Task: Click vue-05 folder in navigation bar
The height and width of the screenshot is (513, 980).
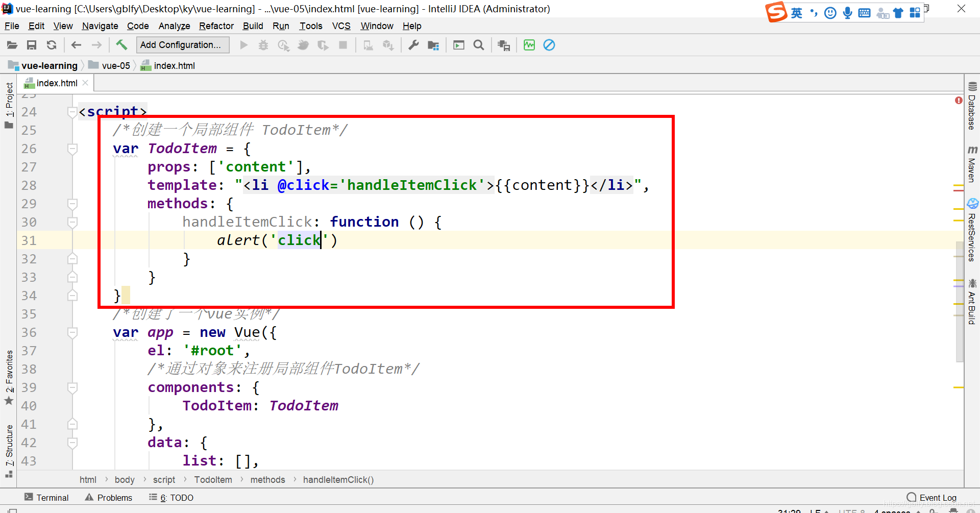Action: (x=110, y=66)
